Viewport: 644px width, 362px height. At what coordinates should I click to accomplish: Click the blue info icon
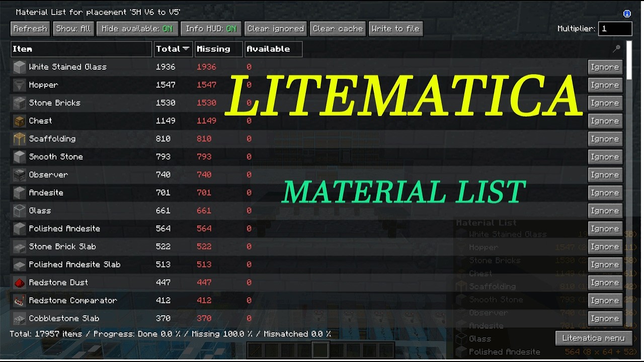click(x=627, y=14)
